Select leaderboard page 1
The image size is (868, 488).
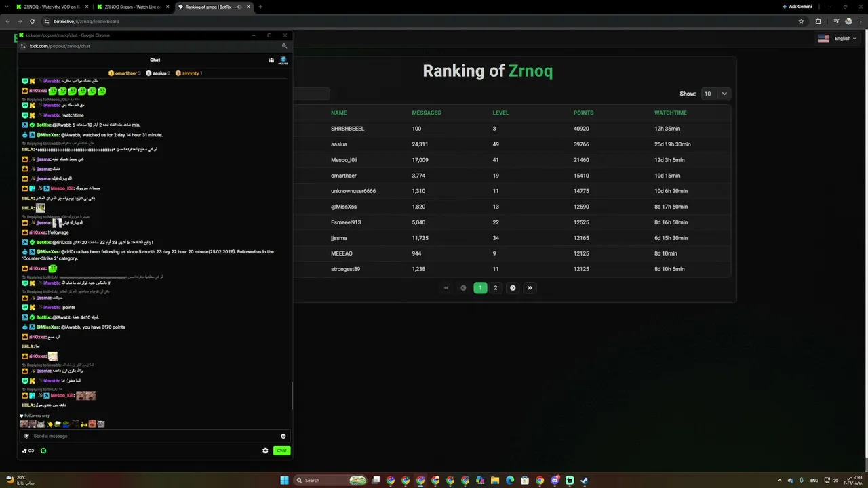480,288
